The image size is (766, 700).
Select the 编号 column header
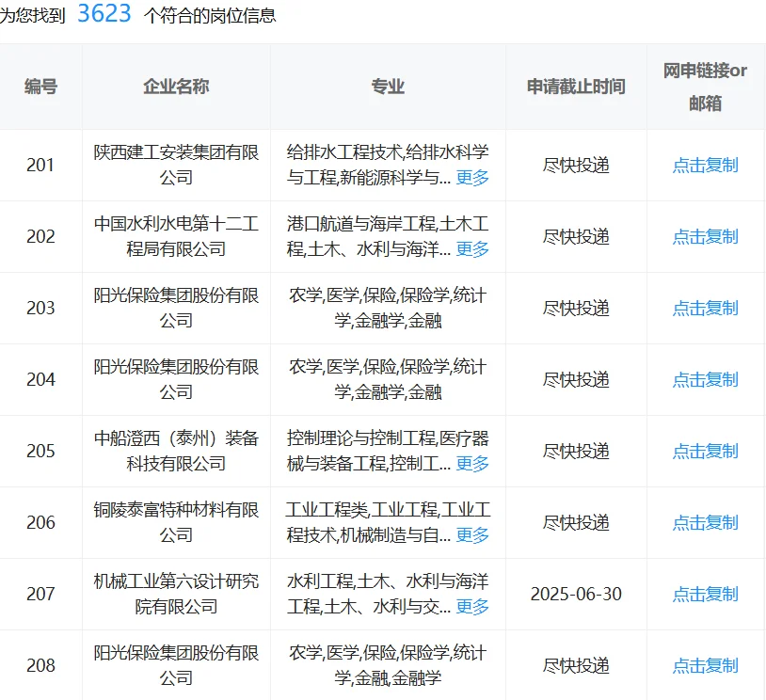pyautogui.click(x=41, y=87)
